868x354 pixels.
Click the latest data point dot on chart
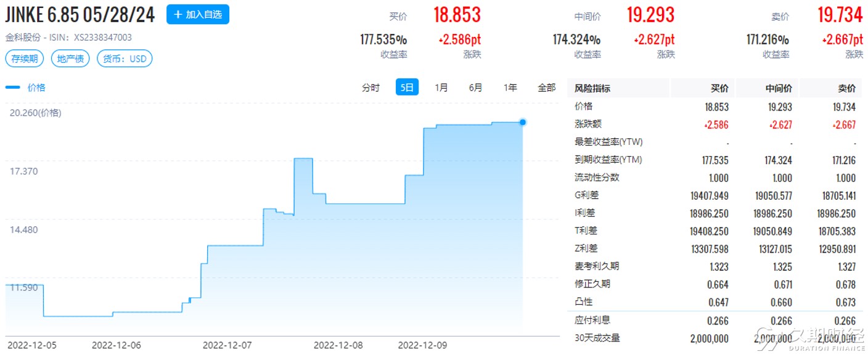[x=523, y=122]
